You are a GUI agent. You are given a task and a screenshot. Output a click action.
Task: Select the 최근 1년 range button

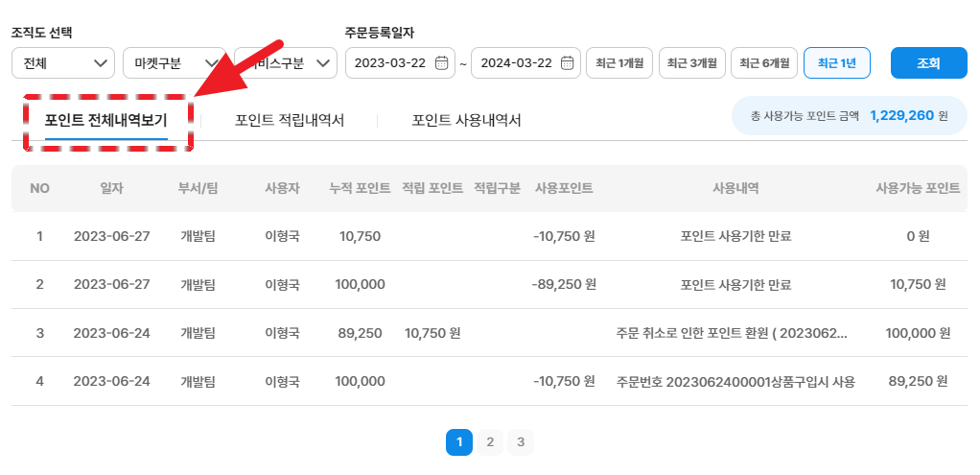[x=836, y=63]
